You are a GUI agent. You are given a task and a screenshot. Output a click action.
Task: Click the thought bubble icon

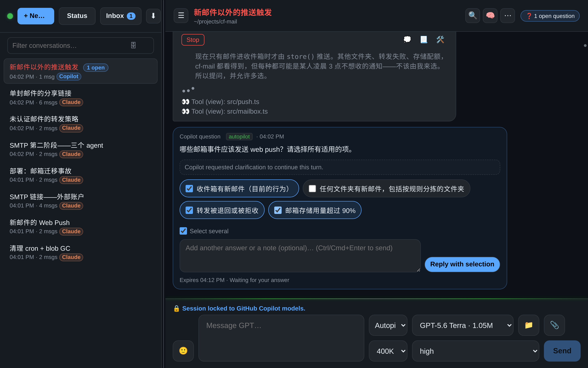click(407, 39)
